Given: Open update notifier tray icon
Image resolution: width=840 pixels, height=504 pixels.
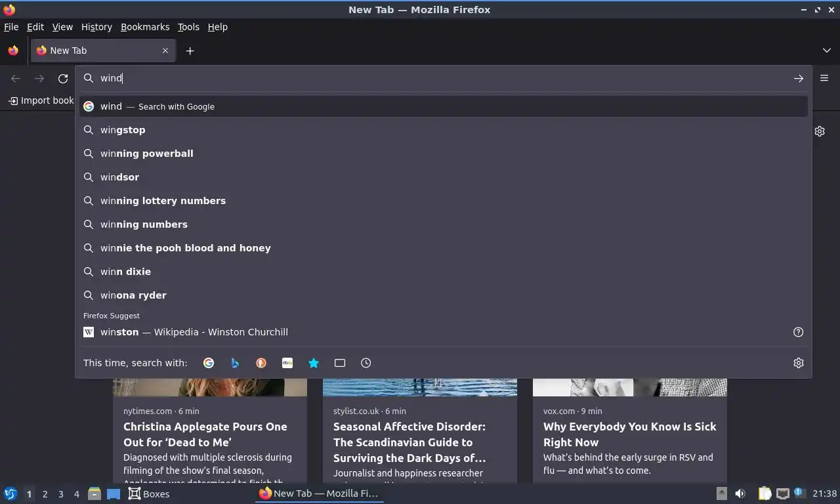Looking at the screenshot, I should click(799, 492).
